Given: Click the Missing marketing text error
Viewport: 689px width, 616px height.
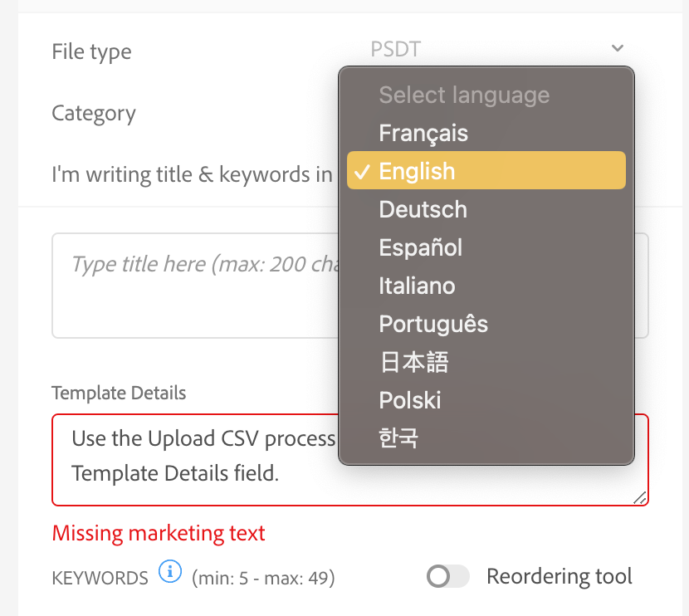Looking at the screenshot, I should click(x=159, y=533).
